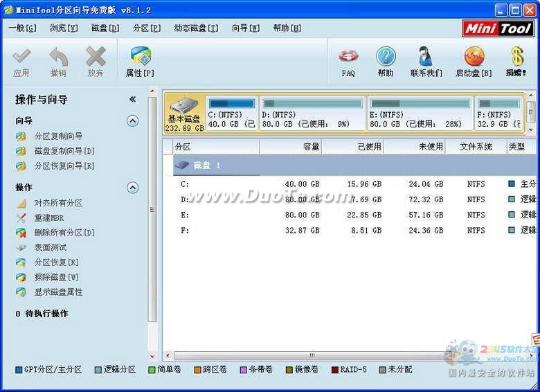The image size is (540, 392).
Task: Click the 捐赠 dollar sign icon
Action: click(x=516, y=57)
